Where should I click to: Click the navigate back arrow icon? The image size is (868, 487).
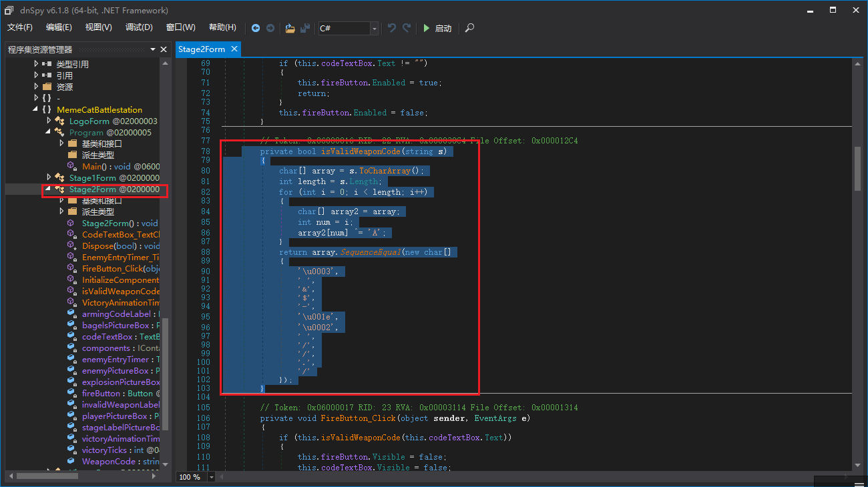pyautogui.click(x=256, y=28)
